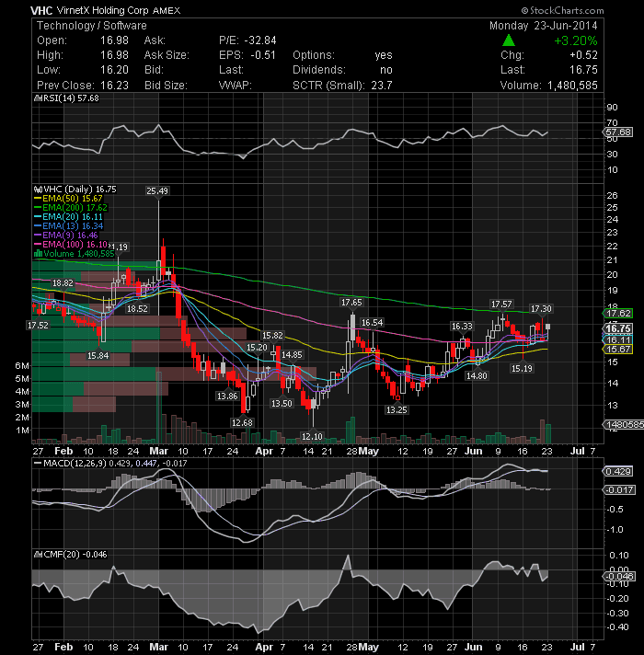The height and width of the screenshot is (655, 644).
Task: Click the Volume 1,480,585 header value
Action: [572, 86]
